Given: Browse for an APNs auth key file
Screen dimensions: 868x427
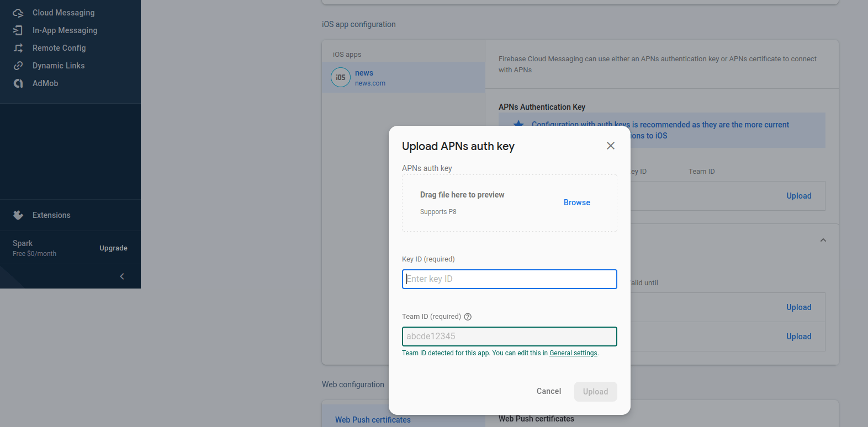Looking at the screenshot, I should [x=576, y=202].
